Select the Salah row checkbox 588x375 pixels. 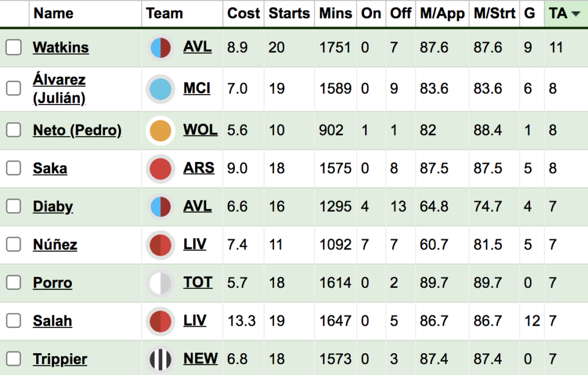[13, 321]
